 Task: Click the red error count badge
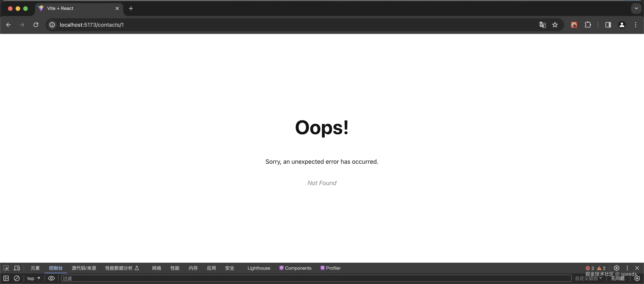590,268
